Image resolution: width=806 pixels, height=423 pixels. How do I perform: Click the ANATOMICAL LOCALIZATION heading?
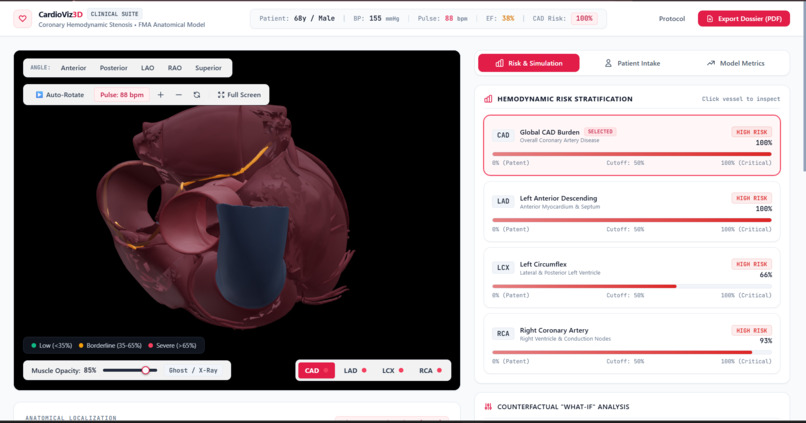pos(71,418)
